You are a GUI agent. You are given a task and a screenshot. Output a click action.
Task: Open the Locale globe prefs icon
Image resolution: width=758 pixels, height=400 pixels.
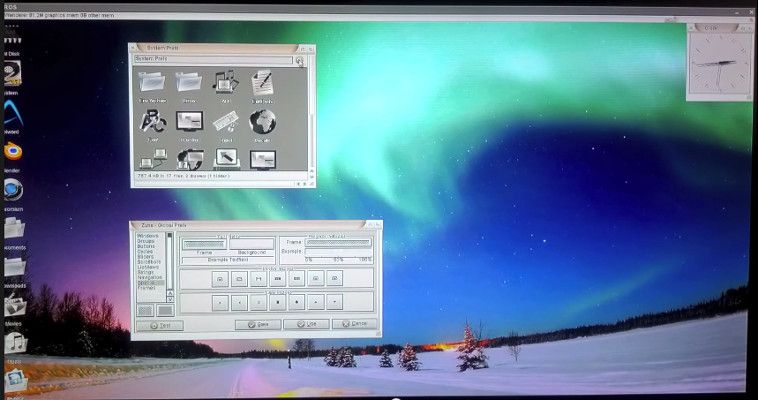point(263,122)
